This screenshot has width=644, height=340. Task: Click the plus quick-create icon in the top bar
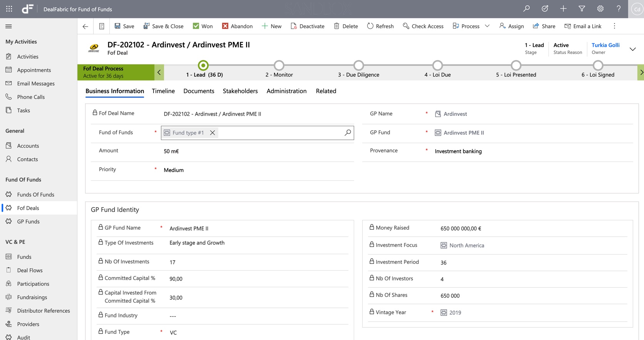click(x=563, y=9)
